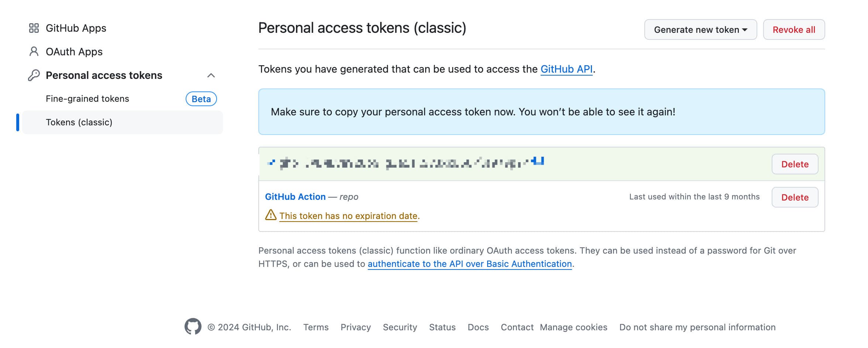The image size is (868, 348).
Task: Click the yellow warning triangle icon
Action: click(x=271, y=215)
